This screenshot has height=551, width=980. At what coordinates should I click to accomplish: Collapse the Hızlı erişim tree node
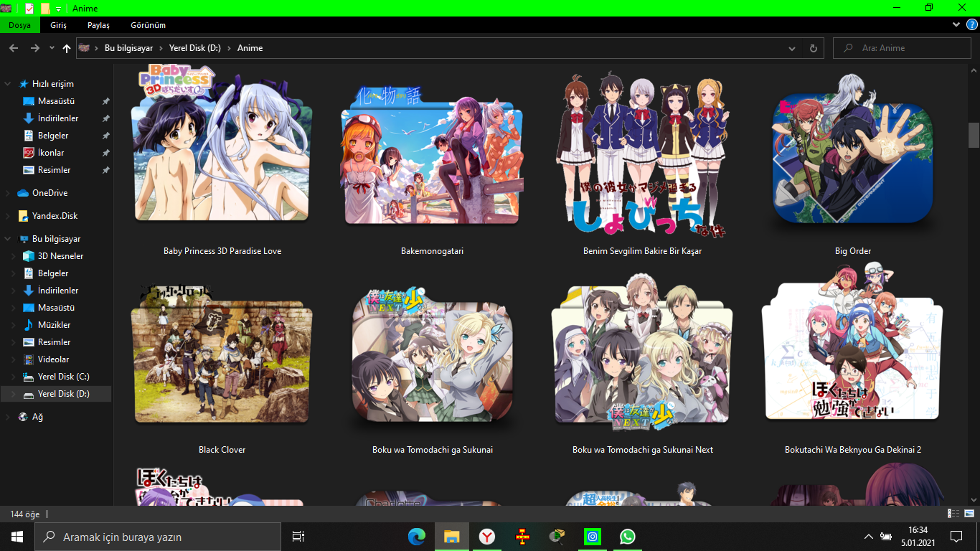click(8, 84)
